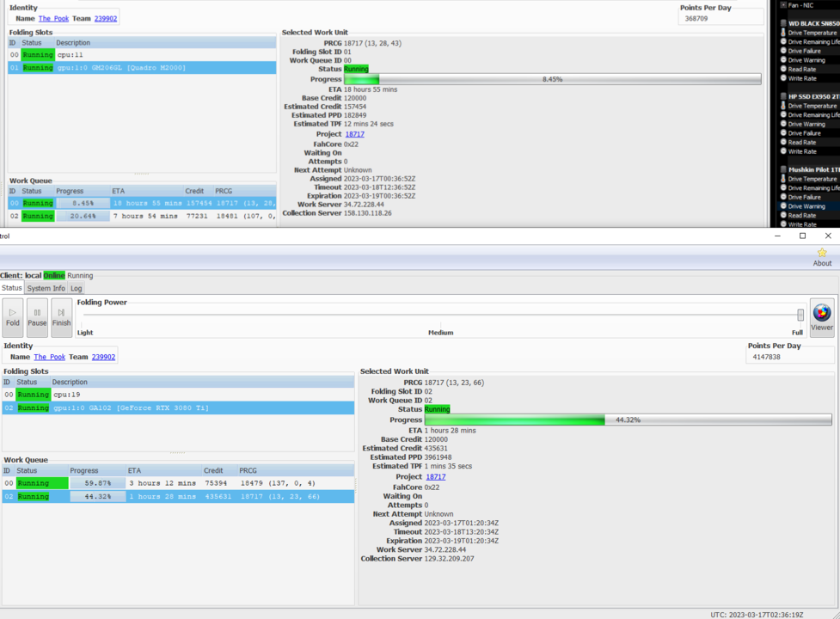Click the Finish button
Screen dimensions: 840x619
61,317
